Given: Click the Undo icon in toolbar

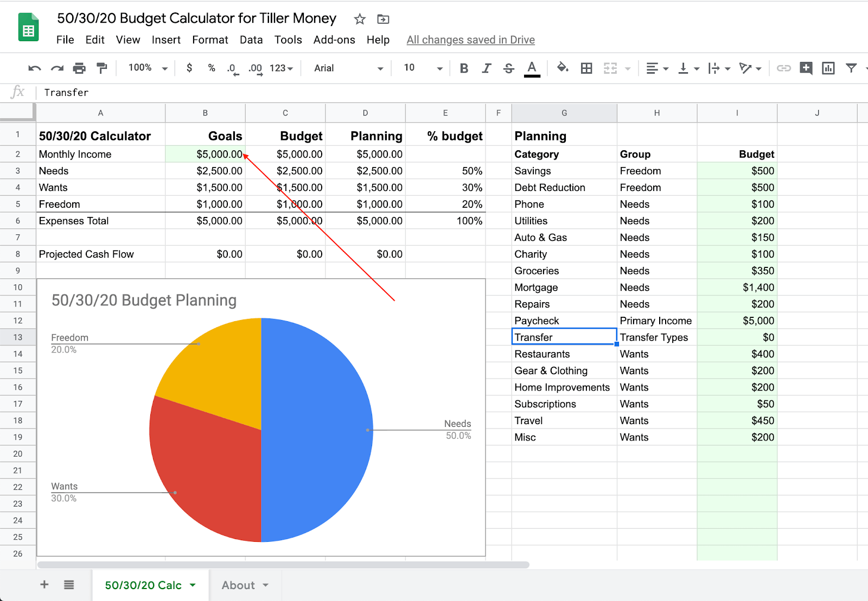Looking at the screenshot, I should (x=35, y=68).
